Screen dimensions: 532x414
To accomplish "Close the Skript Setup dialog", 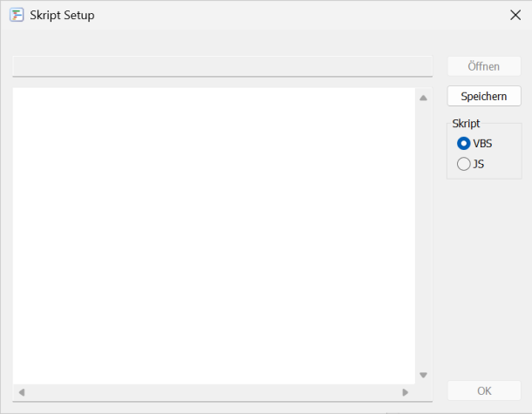I will tap(515, 15).
